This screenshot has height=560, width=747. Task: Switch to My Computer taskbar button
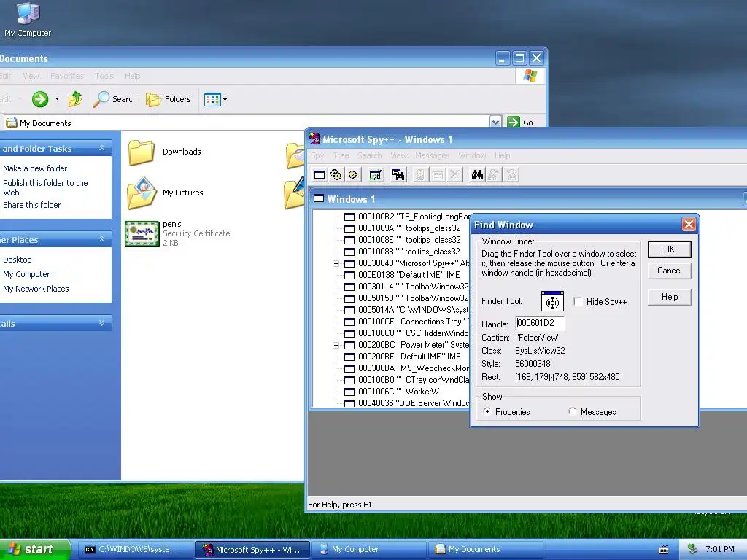[368, 550]
